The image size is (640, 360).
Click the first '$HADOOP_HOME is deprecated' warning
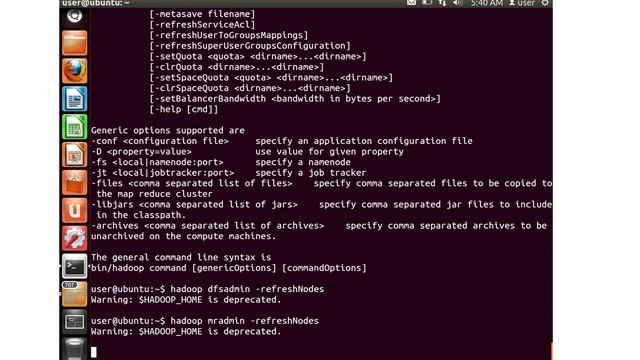tap(210, 300)
